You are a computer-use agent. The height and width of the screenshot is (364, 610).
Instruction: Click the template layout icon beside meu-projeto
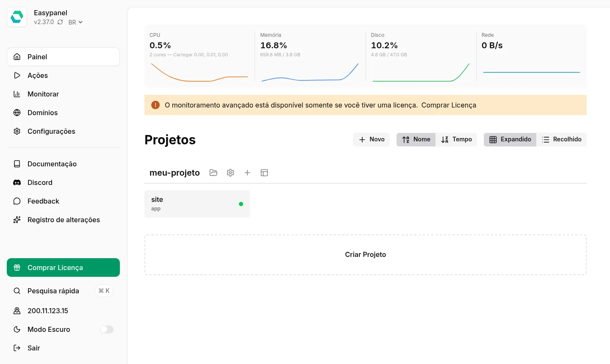(x=264, y=173)
